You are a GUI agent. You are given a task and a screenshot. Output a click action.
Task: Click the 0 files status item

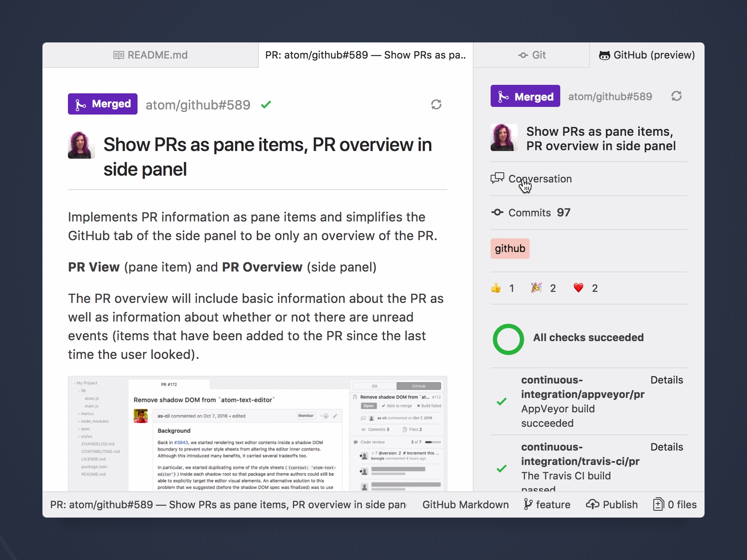point(675,504)
